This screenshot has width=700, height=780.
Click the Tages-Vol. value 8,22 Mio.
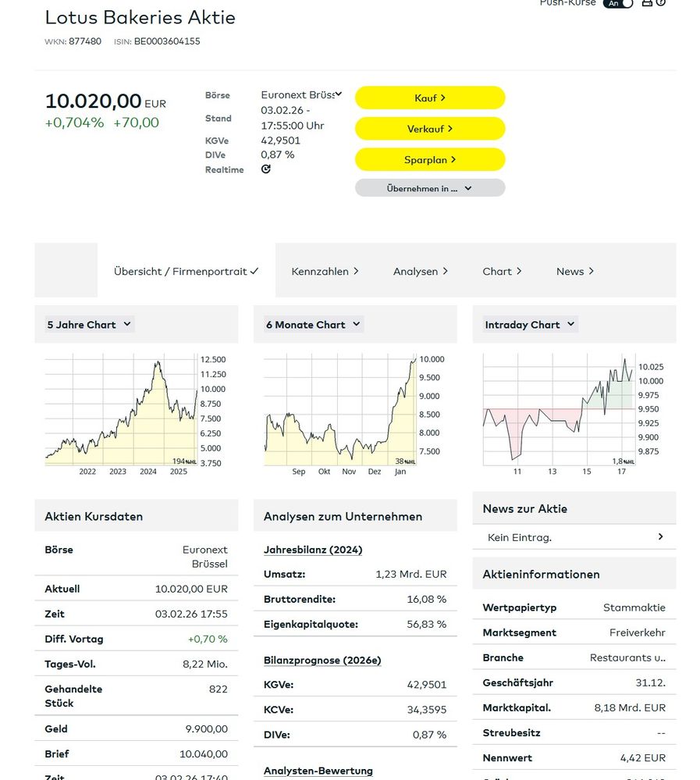204,664
